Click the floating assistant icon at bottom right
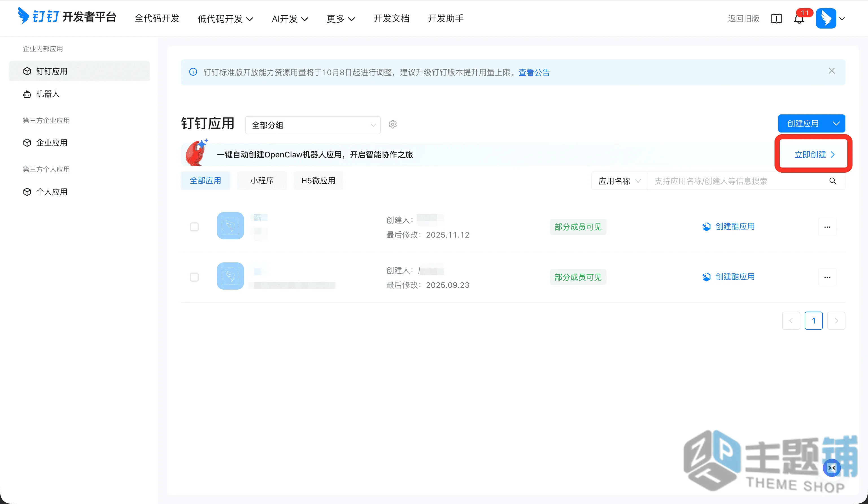 pos(832,468)
